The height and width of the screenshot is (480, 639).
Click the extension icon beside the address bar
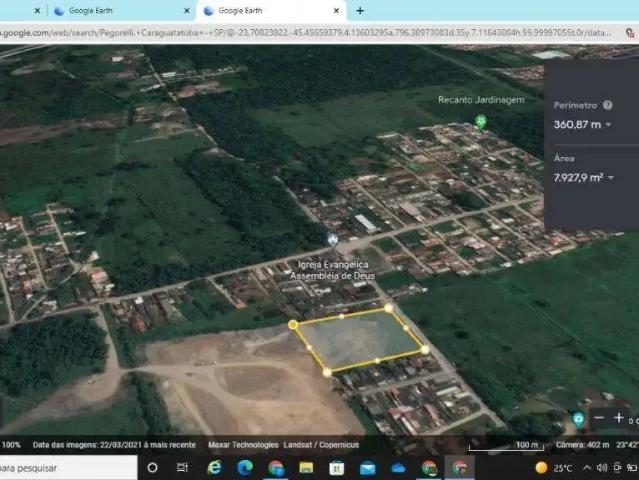(630, 33)
